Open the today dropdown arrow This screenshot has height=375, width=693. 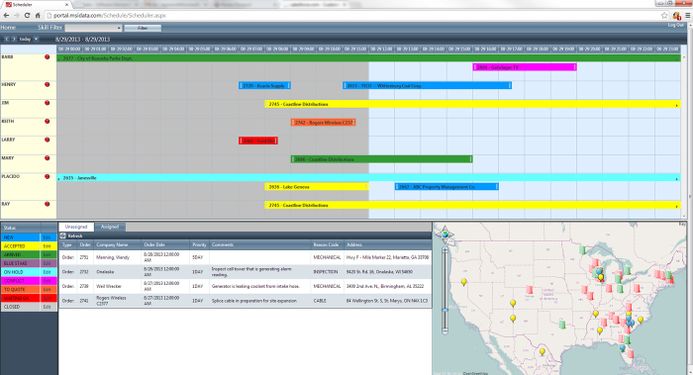point(36,39)
